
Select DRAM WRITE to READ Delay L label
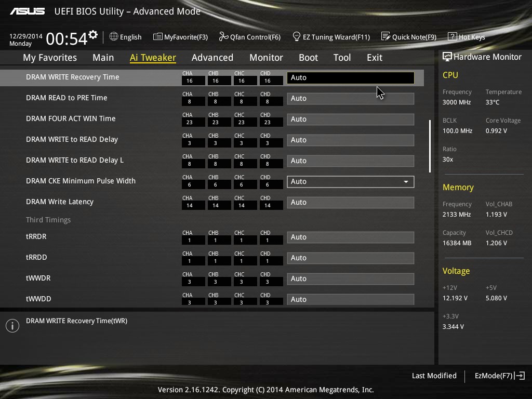point(75,160)
